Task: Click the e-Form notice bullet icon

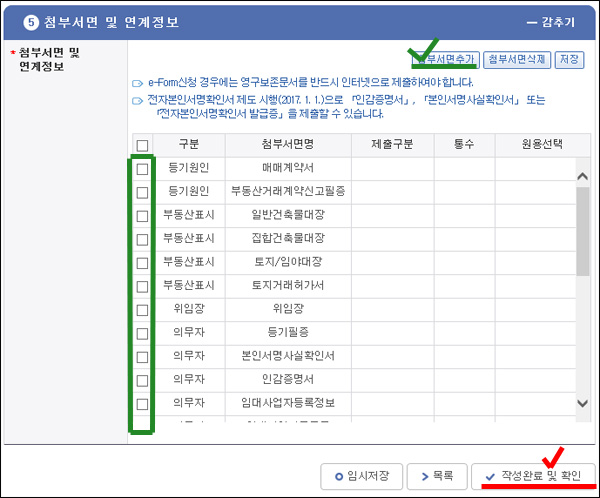Action: click(137, 83)
